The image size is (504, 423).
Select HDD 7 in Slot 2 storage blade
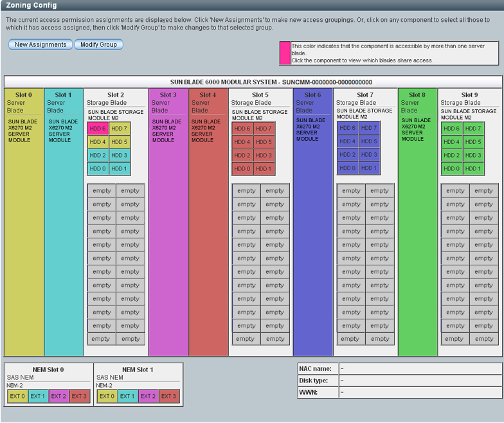coord(120,129)
